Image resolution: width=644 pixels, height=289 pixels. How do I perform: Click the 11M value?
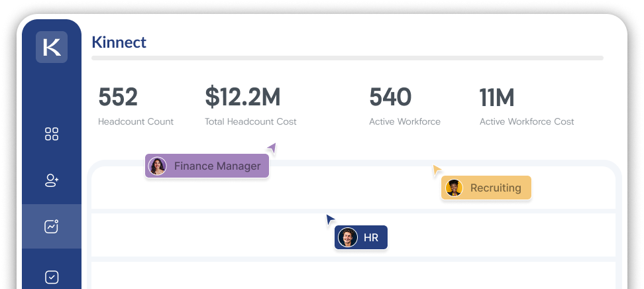(x=497, y=97)
